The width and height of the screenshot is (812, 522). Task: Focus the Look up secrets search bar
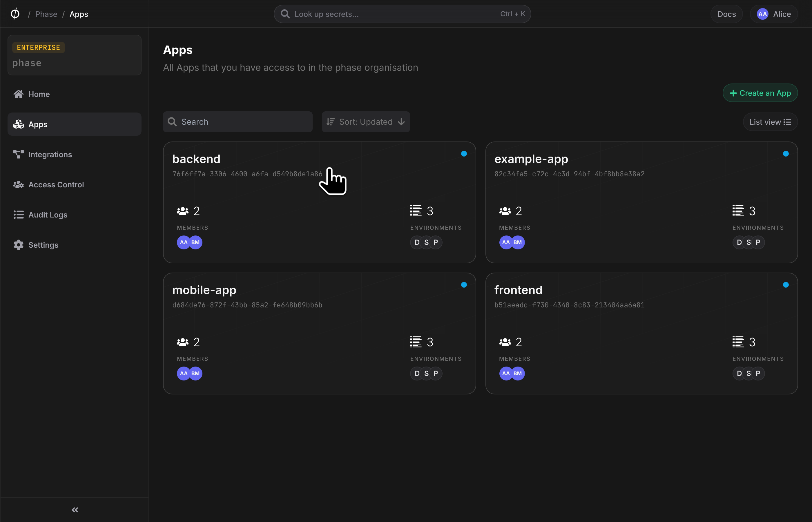[402, 14]
